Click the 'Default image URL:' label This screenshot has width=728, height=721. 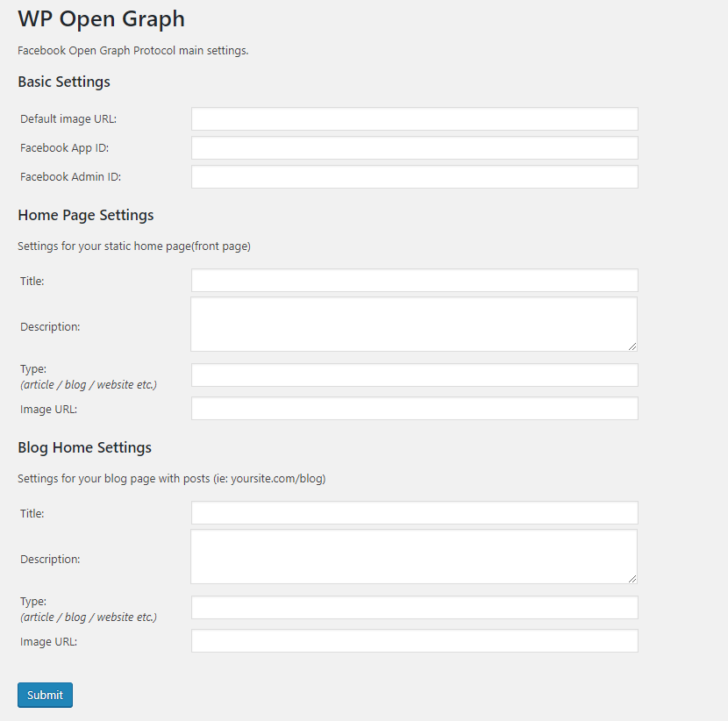click(x=68, y=119)
